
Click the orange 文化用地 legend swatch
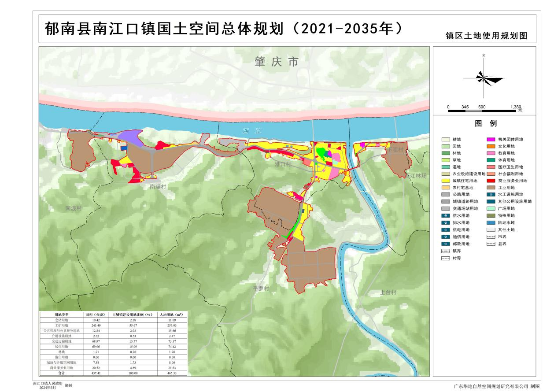coord(491,146)
